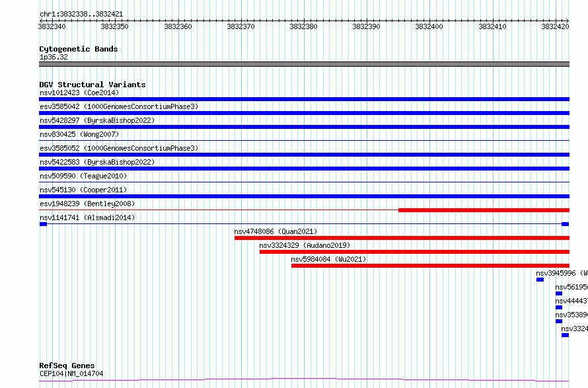Select the nsv5984084 (Wu2021) label
The height and width of the screenshot is (388, 588).
click(x=328, y=259)
